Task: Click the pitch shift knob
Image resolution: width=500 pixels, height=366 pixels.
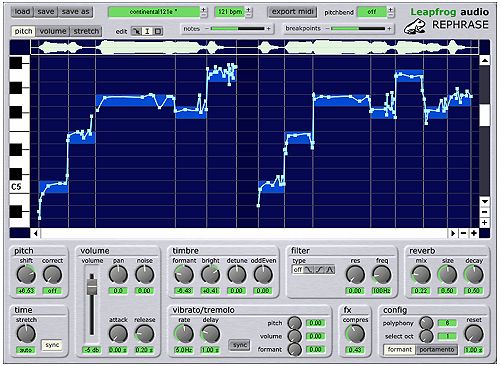Action: (x=26, y=275)
